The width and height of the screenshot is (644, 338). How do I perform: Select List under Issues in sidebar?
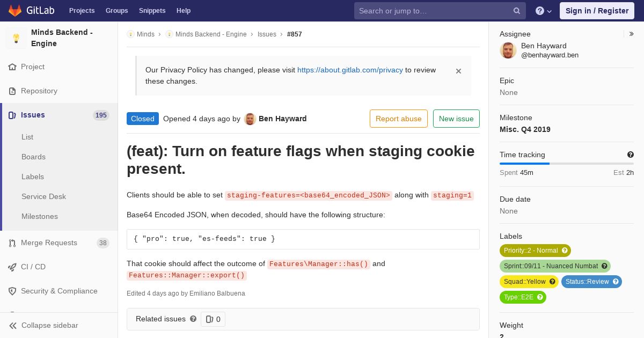click(x=27, y=137)
